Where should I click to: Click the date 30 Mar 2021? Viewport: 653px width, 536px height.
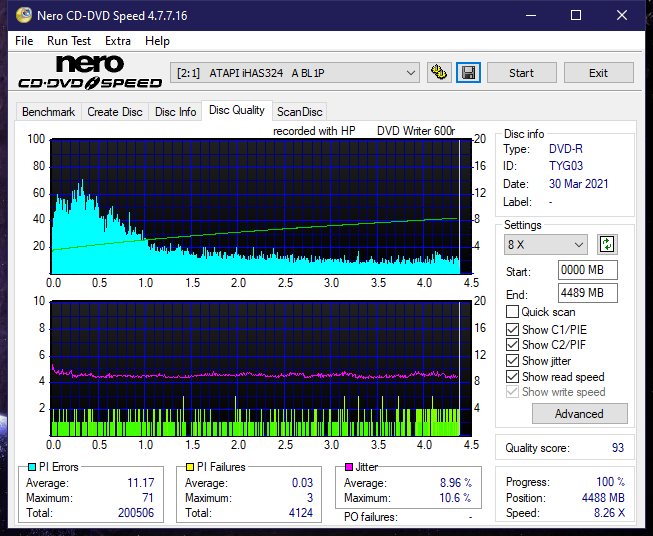click(x=578, y=184)
